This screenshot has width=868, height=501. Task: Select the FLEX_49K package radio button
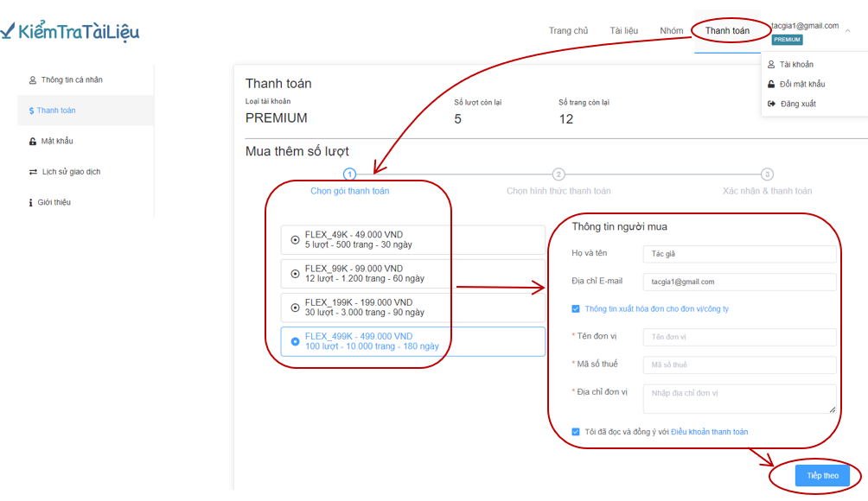[295, 240]
